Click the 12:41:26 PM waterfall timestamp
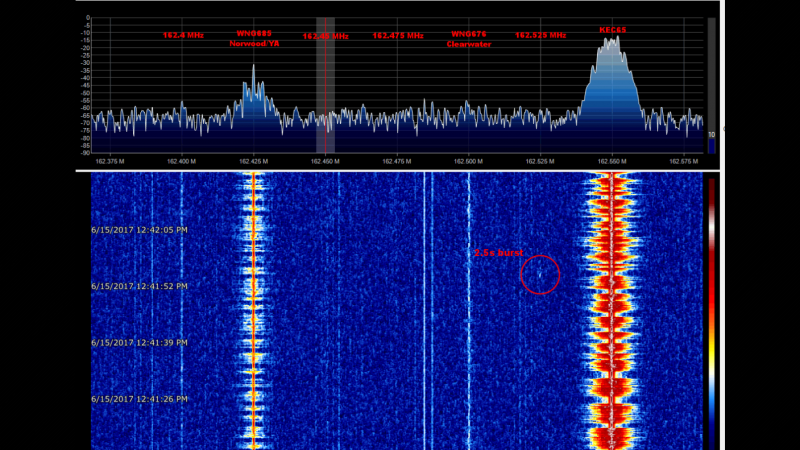The height and width of the screenshot is (450, 800). click(139, 399)
